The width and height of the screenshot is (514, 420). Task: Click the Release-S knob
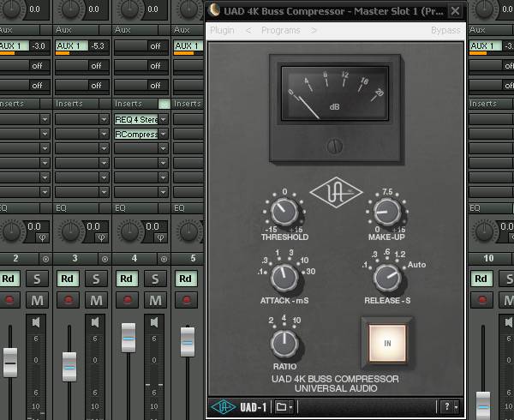pyautogui.click(x=387, y=278)
